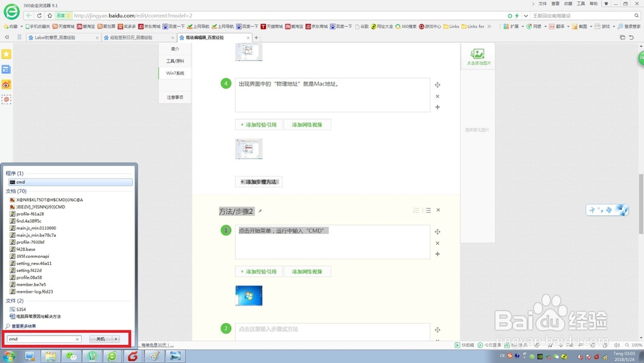Open the 帮助 menu
Viewport: 644px width, 363px height.
pyautogui.click(x=594, y=4)
